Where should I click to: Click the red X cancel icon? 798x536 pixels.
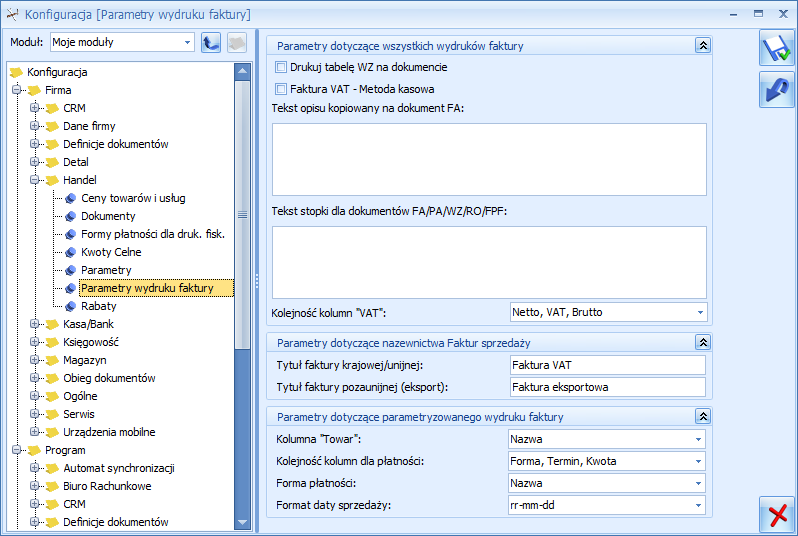point(777,514)
